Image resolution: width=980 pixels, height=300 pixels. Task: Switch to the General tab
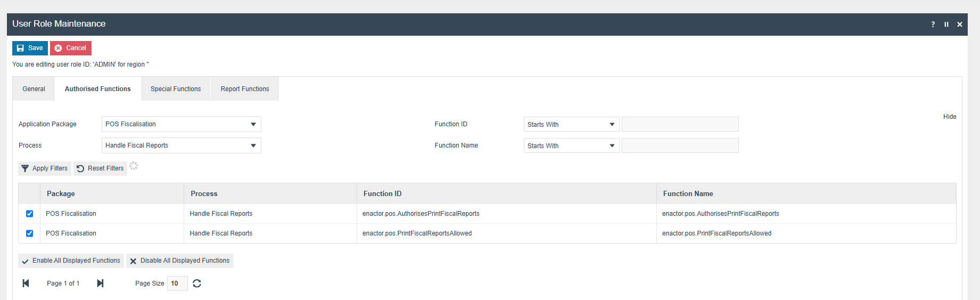[34, 89]
